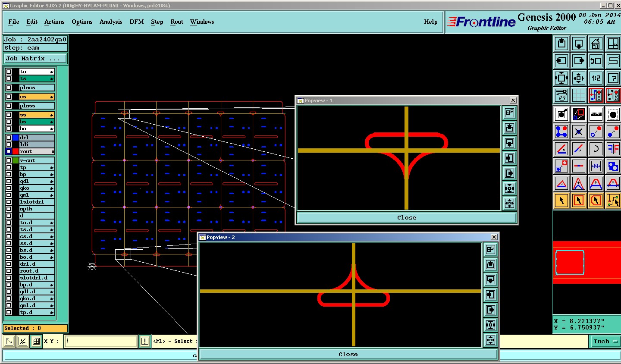621x364 pixels.
Task: Click the rotate arrow tool icon
Action: click(596, 149)
